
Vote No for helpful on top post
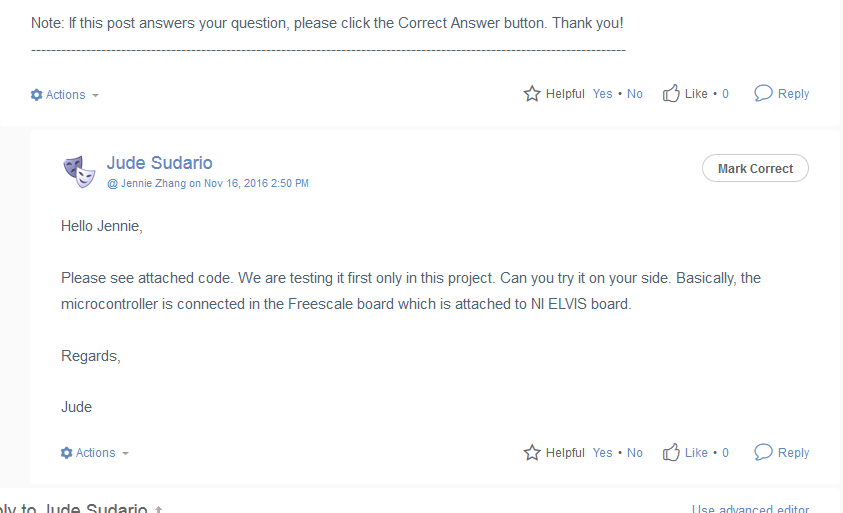coord(635,94)
